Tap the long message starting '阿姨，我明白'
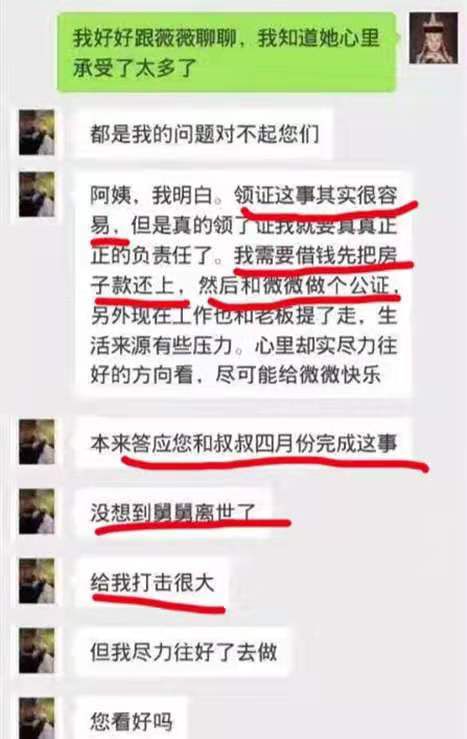This screenshot has width=467, height=739. click(x=244, y=285)
